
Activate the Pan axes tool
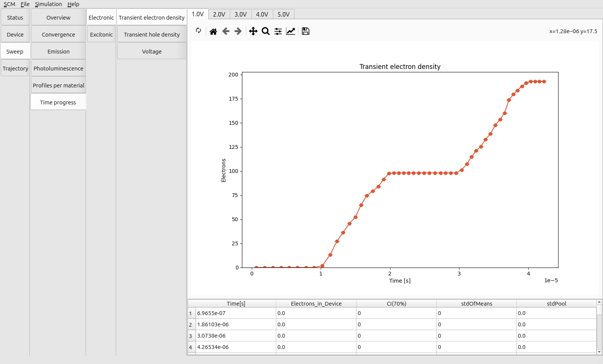253,31
